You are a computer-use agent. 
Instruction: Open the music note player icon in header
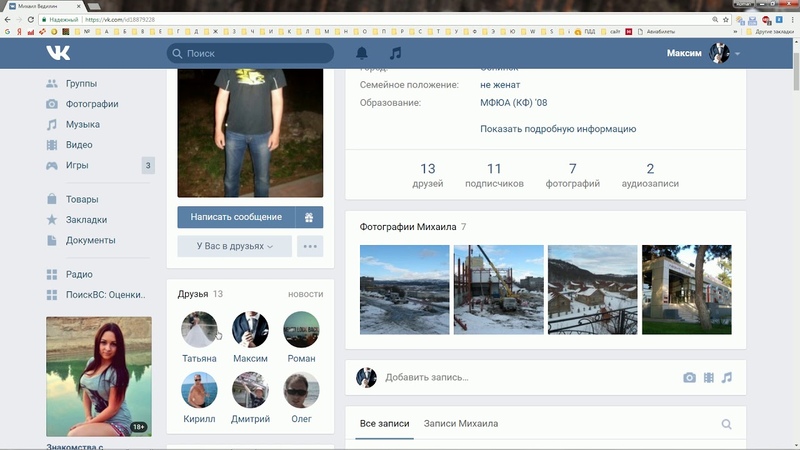click(395, 53)
